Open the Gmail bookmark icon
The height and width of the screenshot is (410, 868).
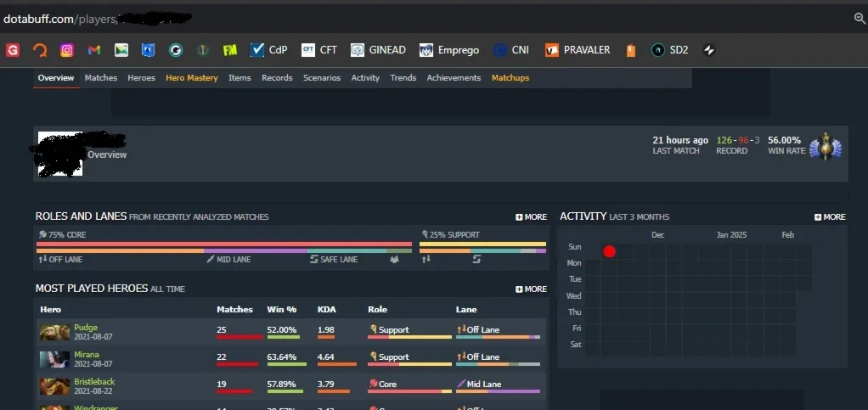coord(94,50)
